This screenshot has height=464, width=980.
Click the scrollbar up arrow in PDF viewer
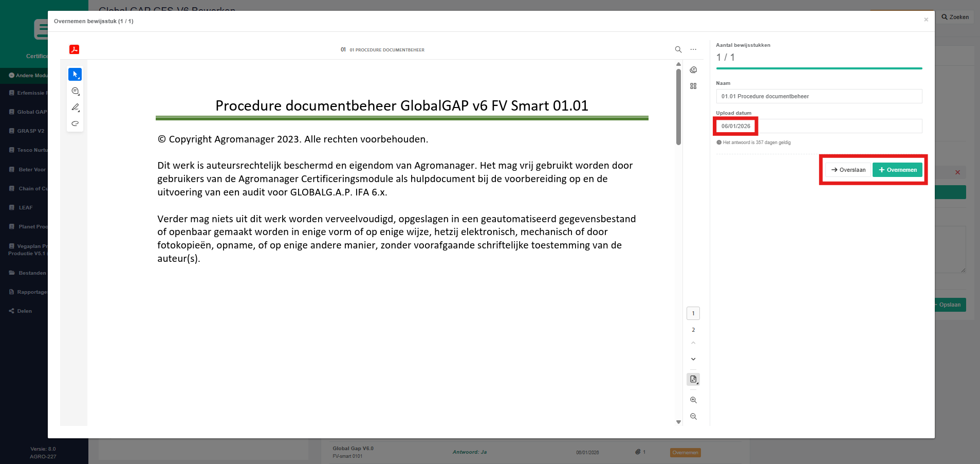(678, 64)
